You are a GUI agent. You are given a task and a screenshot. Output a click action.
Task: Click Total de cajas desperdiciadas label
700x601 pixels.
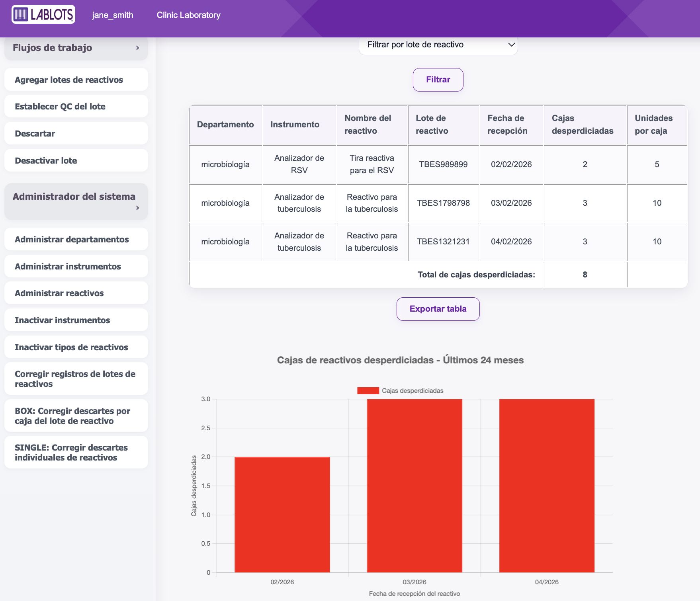(476, 275)
